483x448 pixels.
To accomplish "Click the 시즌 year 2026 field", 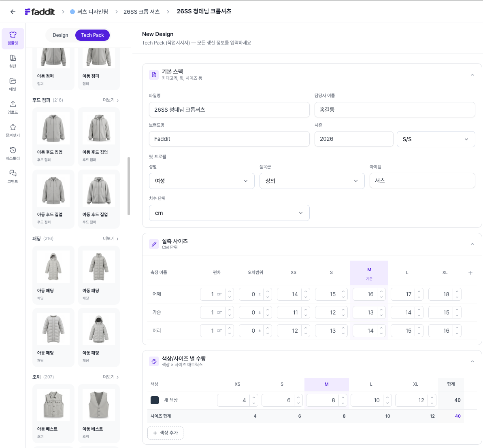I will click(353, 139).
